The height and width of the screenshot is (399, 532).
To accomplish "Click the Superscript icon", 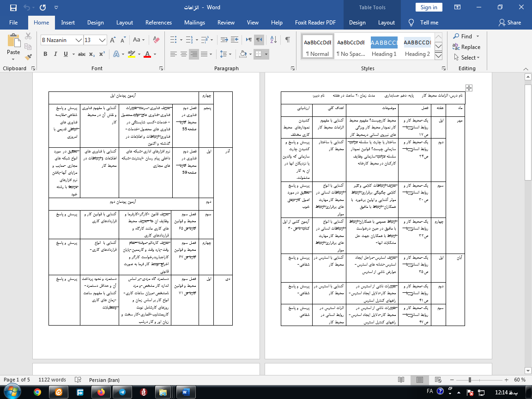I will (102, 54).
